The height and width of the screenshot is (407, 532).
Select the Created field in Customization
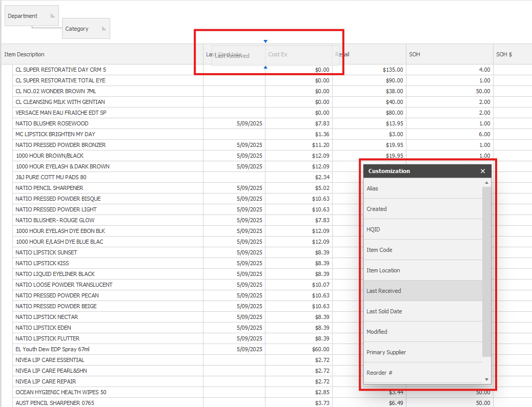click(423, 209)
